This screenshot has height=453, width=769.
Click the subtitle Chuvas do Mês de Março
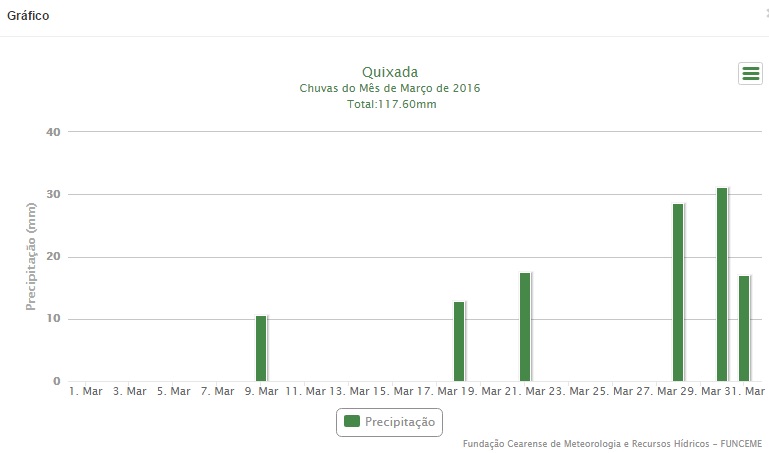point(389,89)
